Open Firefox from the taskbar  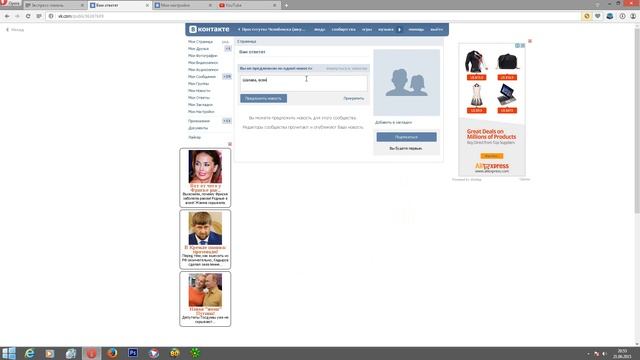tap(112, 353)
